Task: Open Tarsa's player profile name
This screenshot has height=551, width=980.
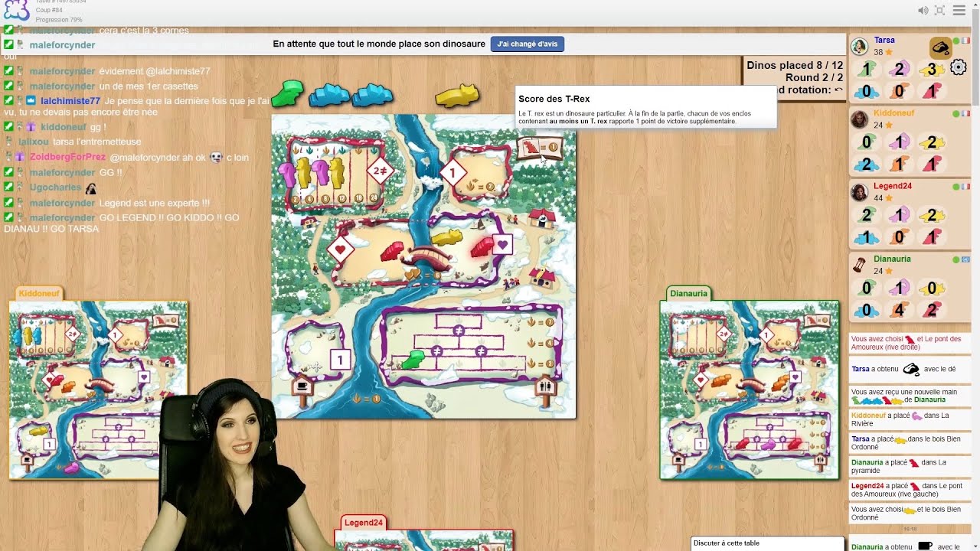Action: (x=884, y=40)
